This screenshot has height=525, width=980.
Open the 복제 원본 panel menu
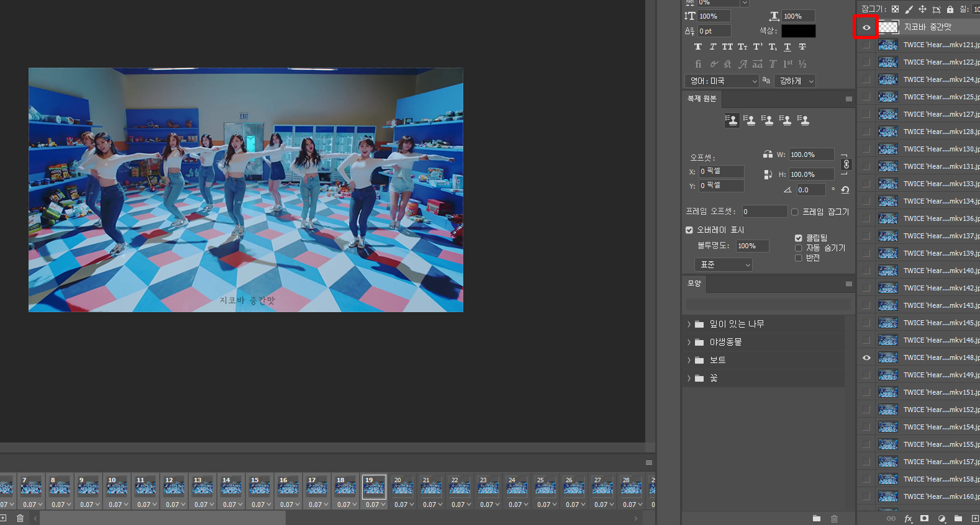(848, 99)
